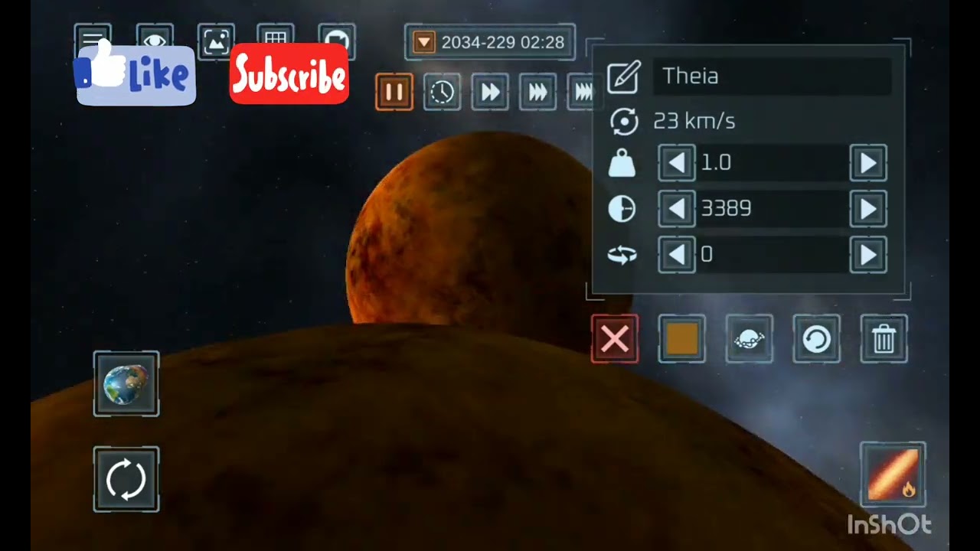Open the orange color swatch
Image resolution: width=980 pixels, height=551 pixels.
(682, 339)
